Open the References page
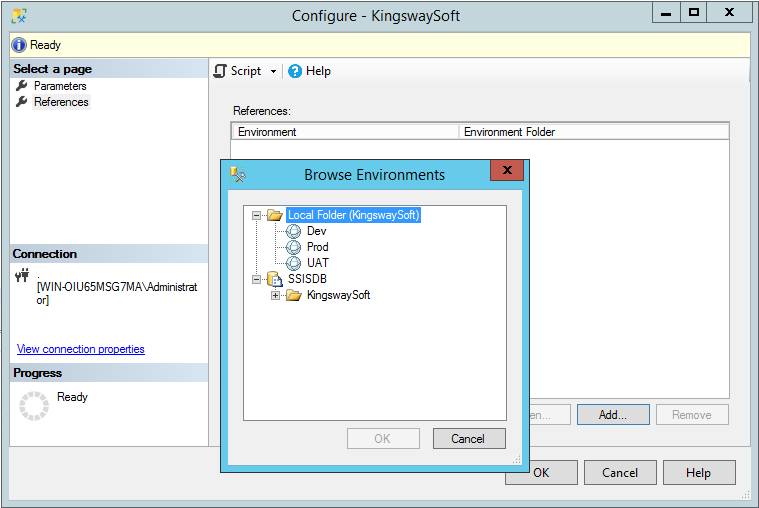 [x=61, y=102]
